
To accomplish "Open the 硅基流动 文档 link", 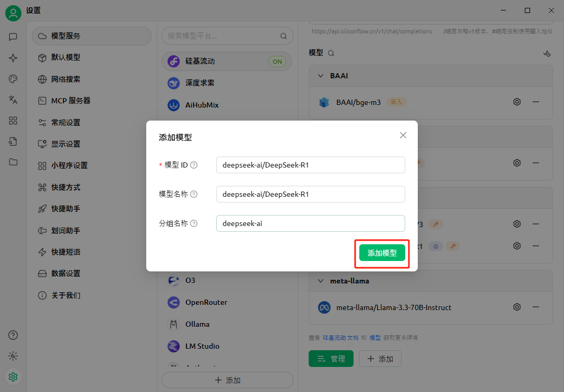I will point(340,338).
